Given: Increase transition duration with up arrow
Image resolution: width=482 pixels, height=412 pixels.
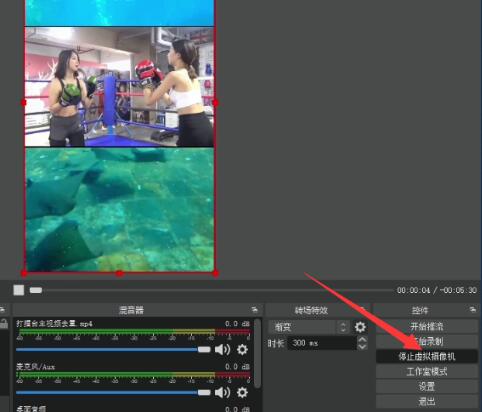Looking at the screenshot, I should pyautogui.click(x=362, y=340).
